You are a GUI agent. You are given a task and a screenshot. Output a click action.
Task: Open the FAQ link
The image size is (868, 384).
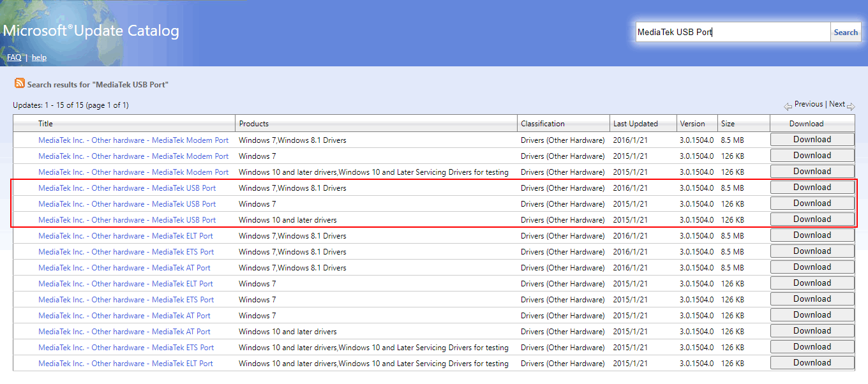point(14,57)
